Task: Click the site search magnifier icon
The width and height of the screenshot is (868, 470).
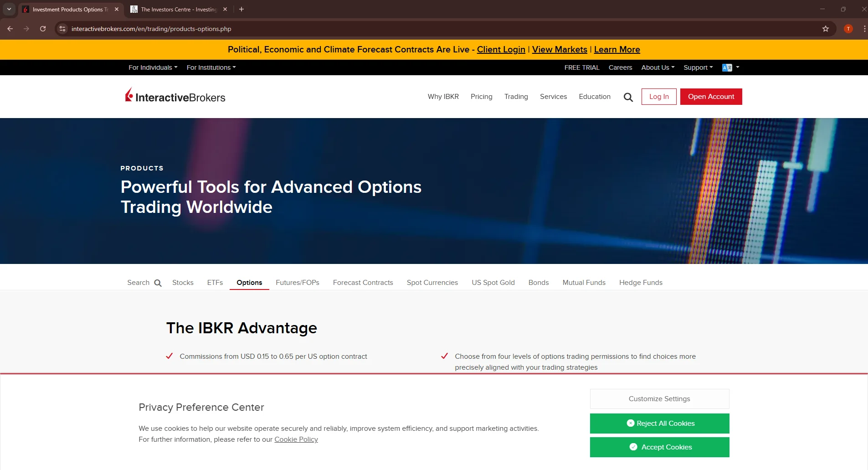Action: [x=628, y=97]
